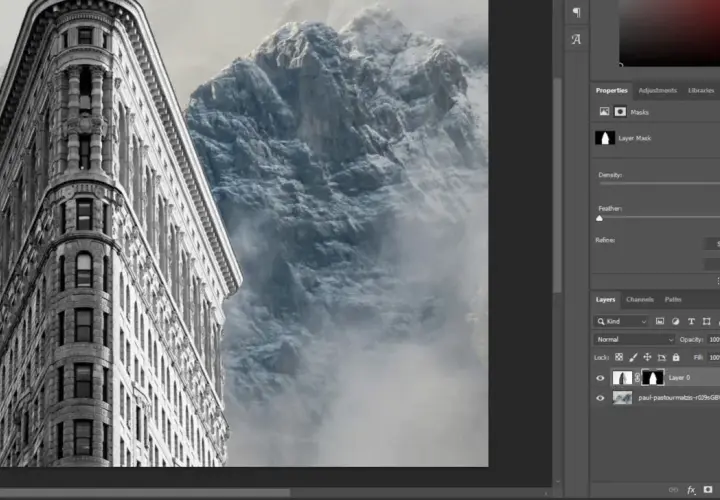Click the Opacity label in Layers

click(691, 340)
